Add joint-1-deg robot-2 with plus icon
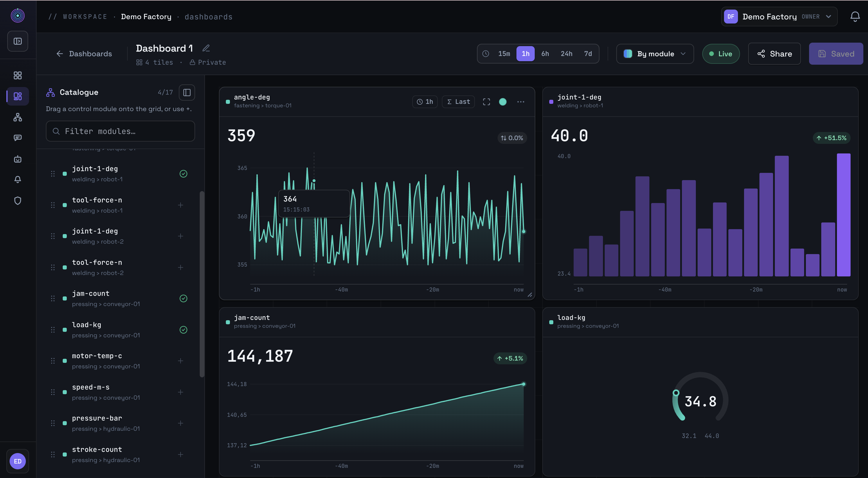868x478 pixels. click(181, 236)
